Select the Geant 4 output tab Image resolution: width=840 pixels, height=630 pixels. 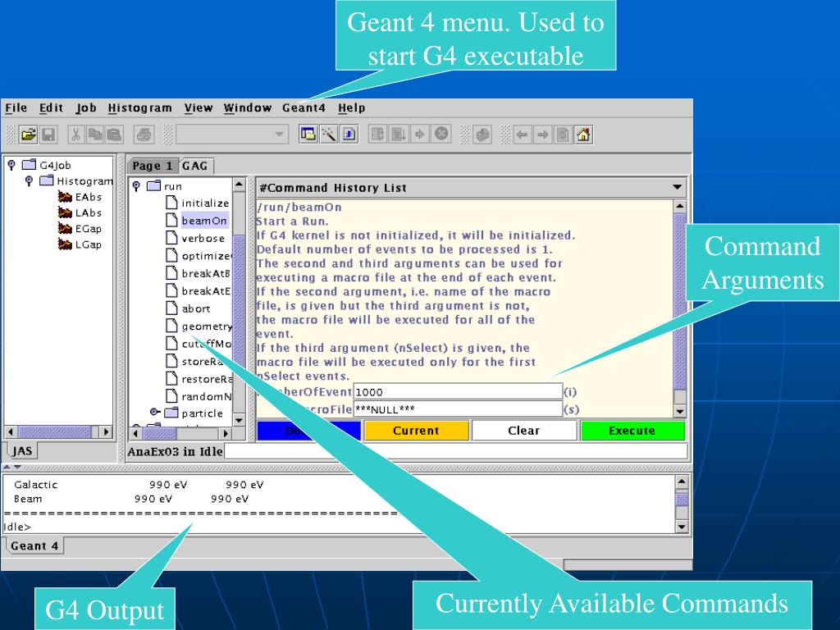pyautogui.click(x=34, y=546)
